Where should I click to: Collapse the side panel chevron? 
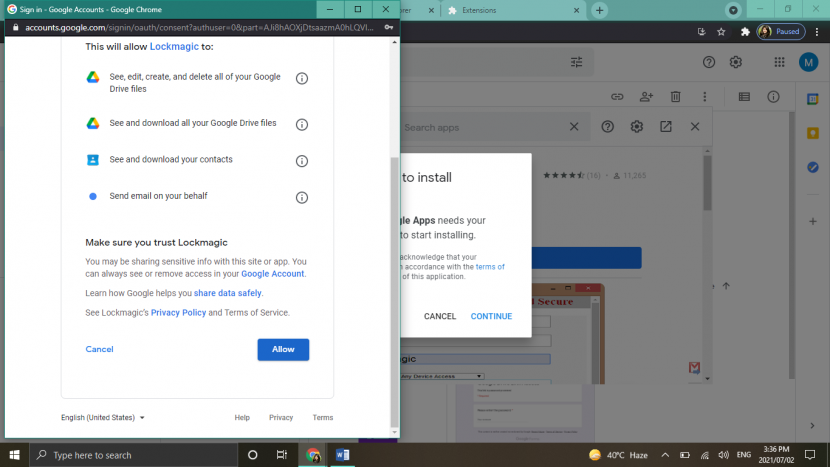[813, 426]
